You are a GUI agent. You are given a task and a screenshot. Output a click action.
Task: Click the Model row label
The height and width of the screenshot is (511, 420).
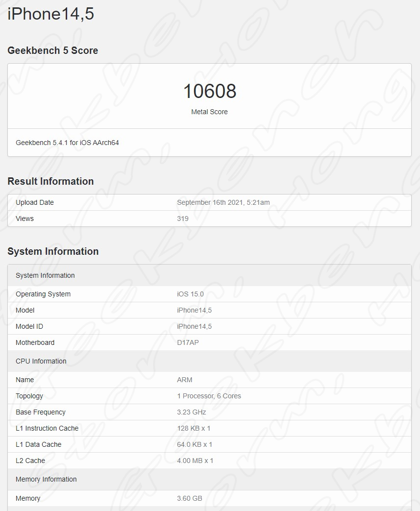pyautogui.click(x=25, y=310)
